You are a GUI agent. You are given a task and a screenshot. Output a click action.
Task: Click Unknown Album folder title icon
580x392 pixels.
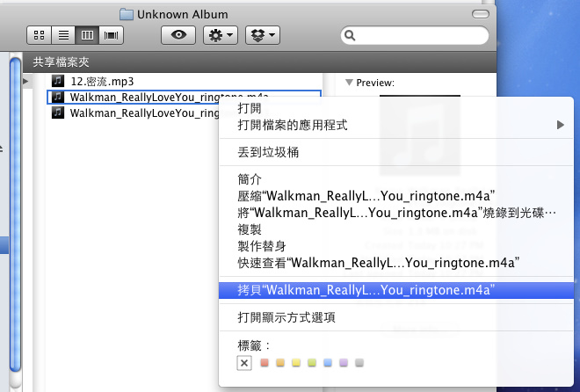(127, 14)
